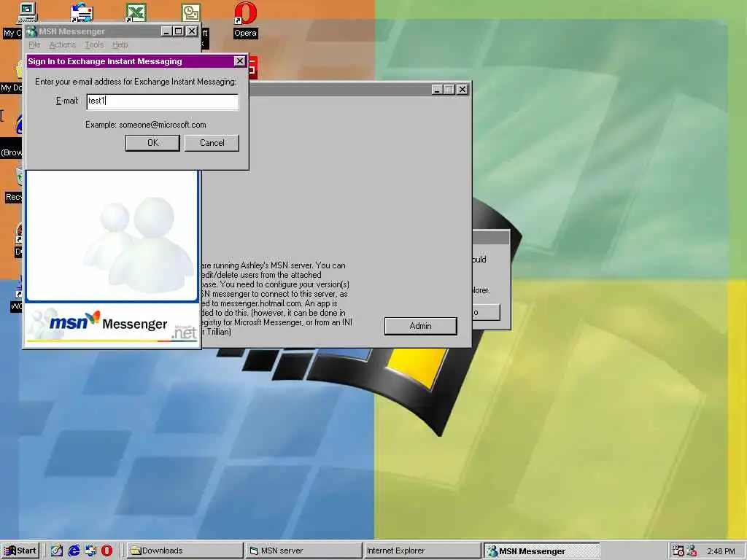
Task: Click Task Scheduler tray icon
Action: [x=678, y=551]
